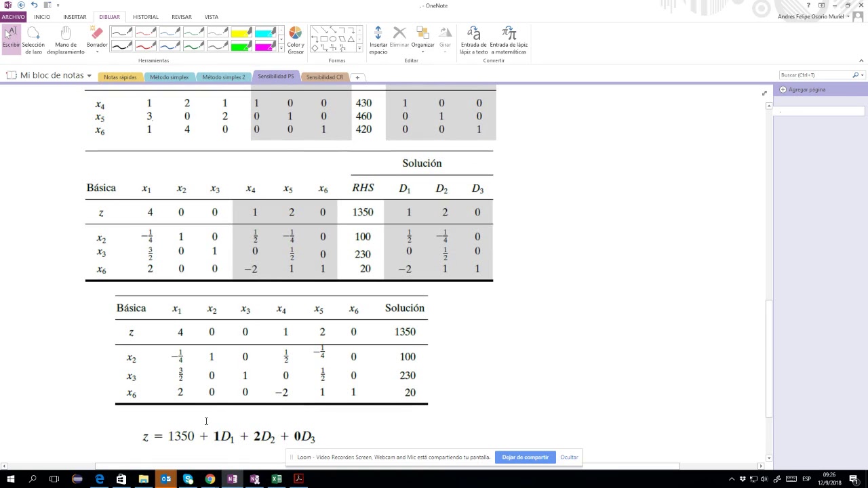
Task: Open Skype from the taskbar
Action: coord(188,479)
